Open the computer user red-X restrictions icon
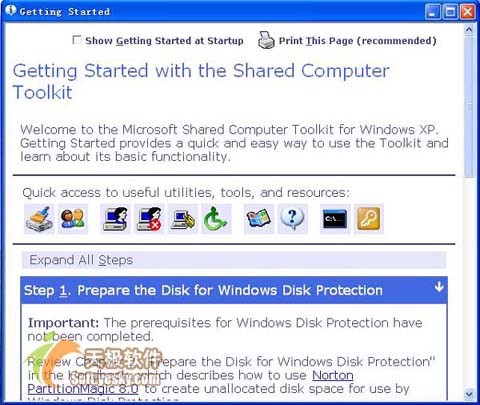 point(149,219)
